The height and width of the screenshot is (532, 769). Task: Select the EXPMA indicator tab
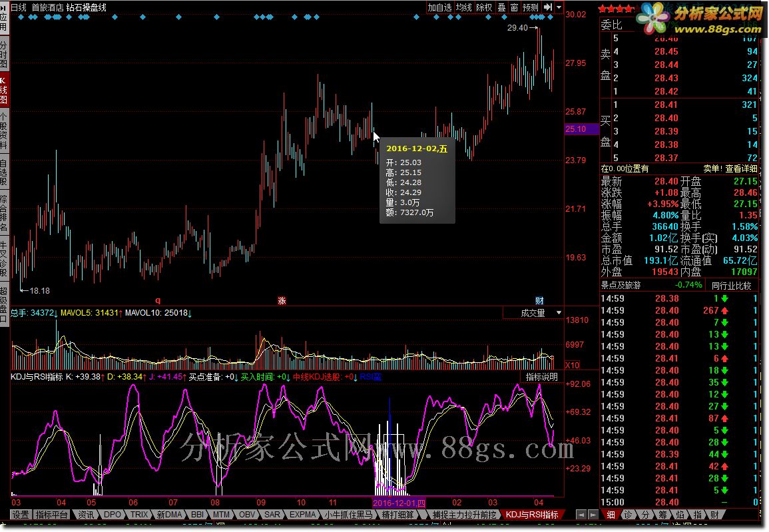click(302, 515)
